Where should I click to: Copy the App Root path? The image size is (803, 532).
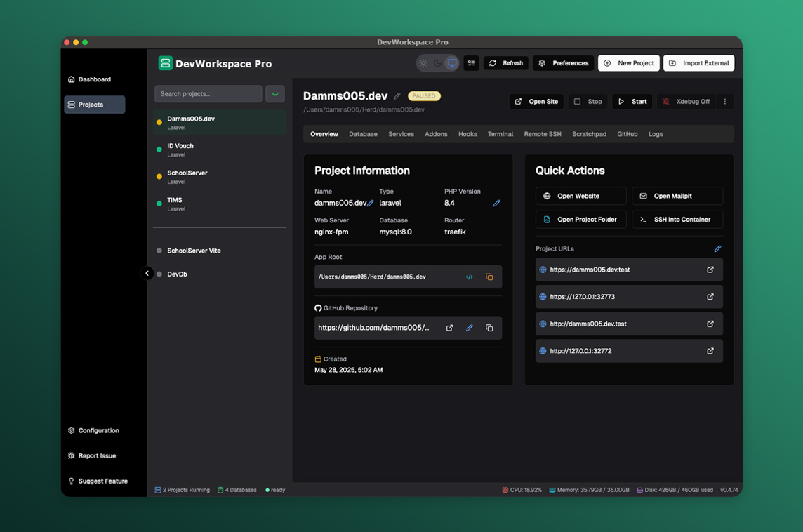489,277
